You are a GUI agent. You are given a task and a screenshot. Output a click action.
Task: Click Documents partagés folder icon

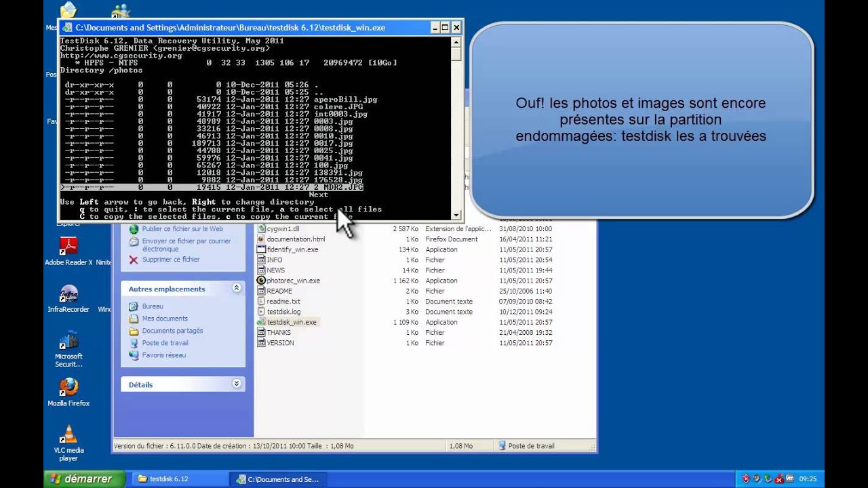[x=134, y=331]
